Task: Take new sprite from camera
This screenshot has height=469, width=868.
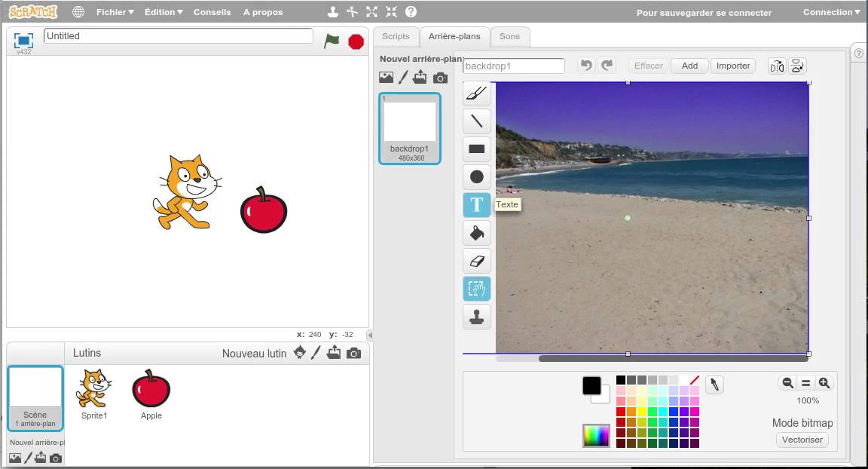Action: (x=353, y=354)
